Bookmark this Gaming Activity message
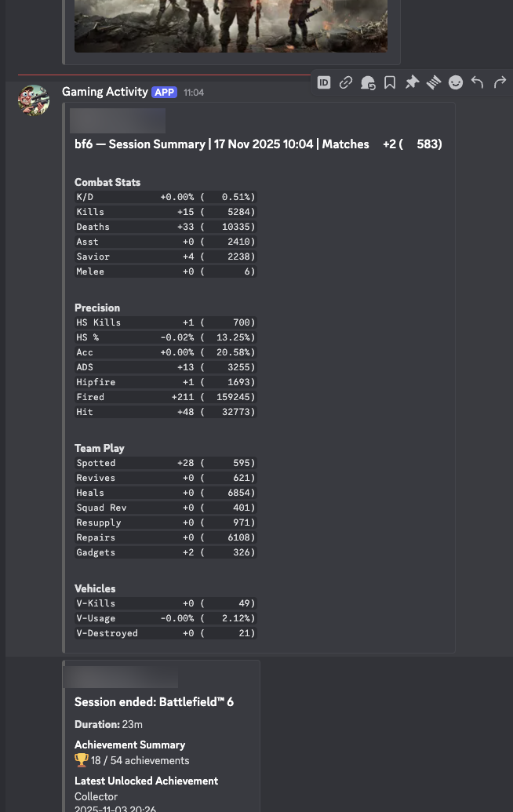 point(390,82)
